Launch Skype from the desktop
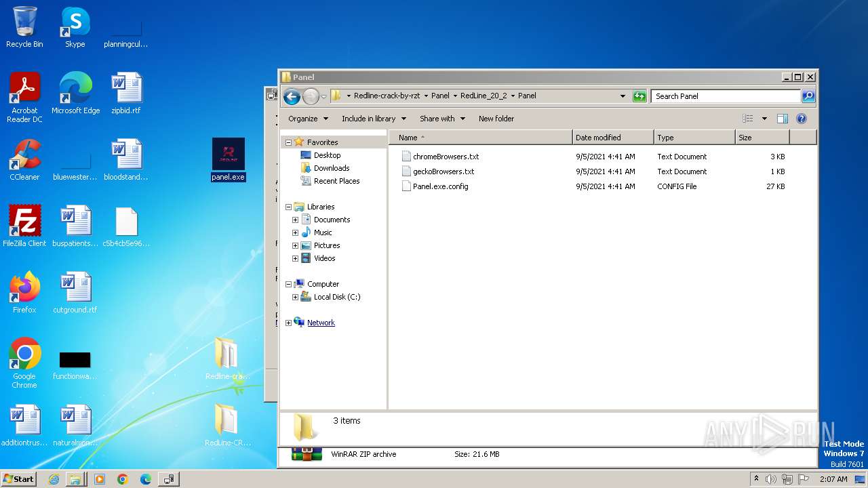 tap(75, 27)
